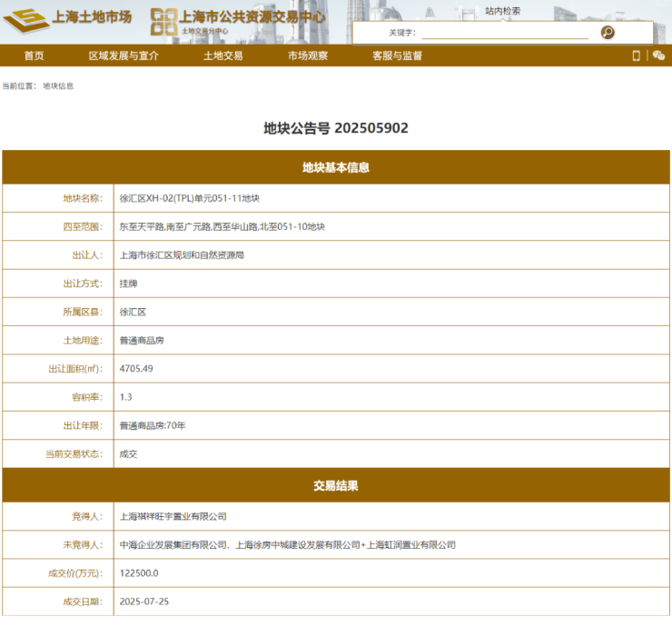672x617 pixels.
Task: Click the 上海市公共资源交易中心 logo
Action: click(238, 20)
